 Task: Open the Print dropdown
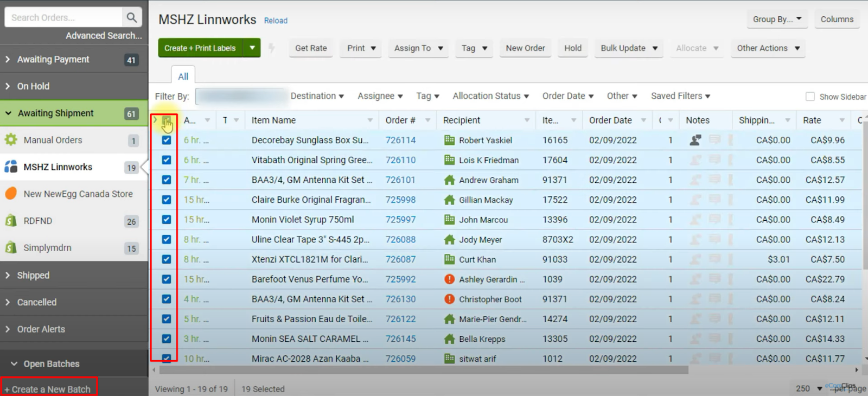pyautogui.click(x=361, y=48)
